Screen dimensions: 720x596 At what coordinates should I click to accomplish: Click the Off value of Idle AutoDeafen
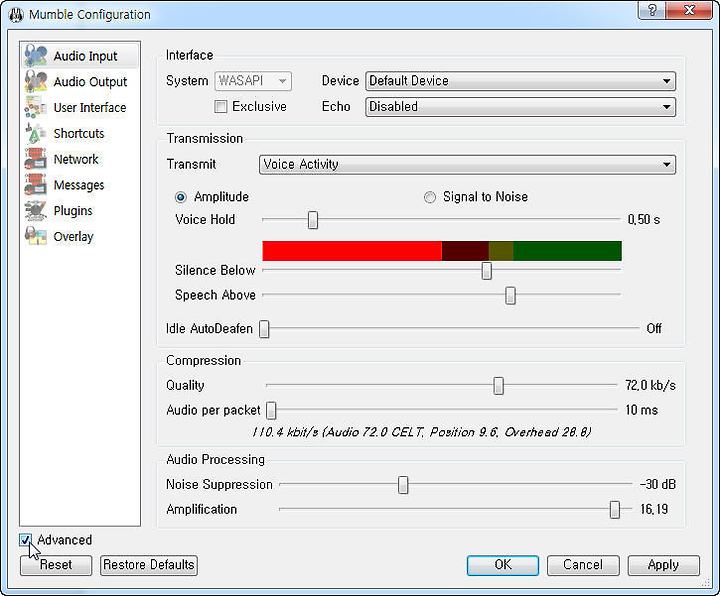click(654, 328)
